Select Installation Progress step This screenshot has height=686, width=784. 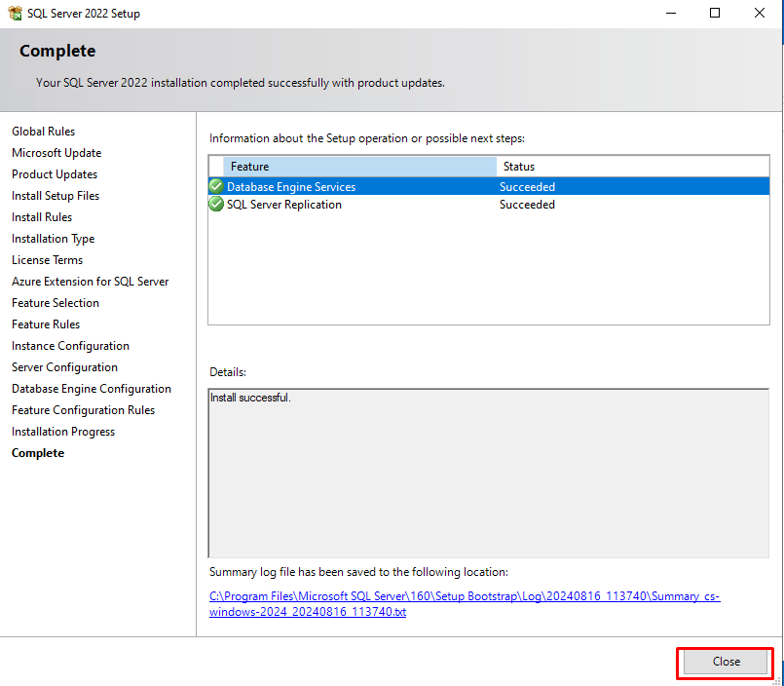pyautogui.click(x=63, y=432)
